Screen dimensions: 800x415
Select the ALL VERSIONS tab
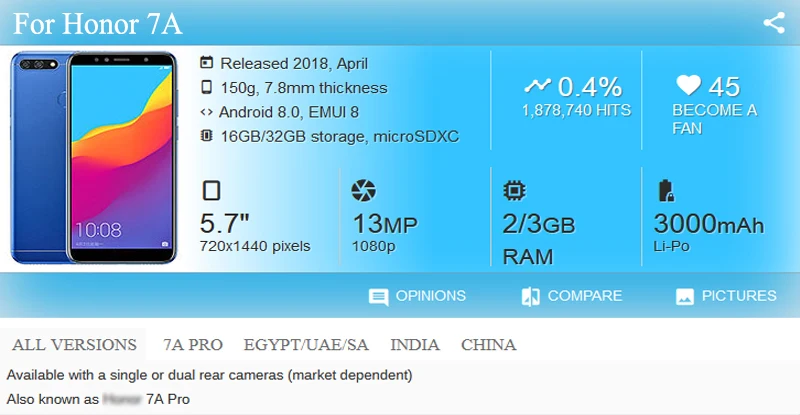click(x=74, y=345)
